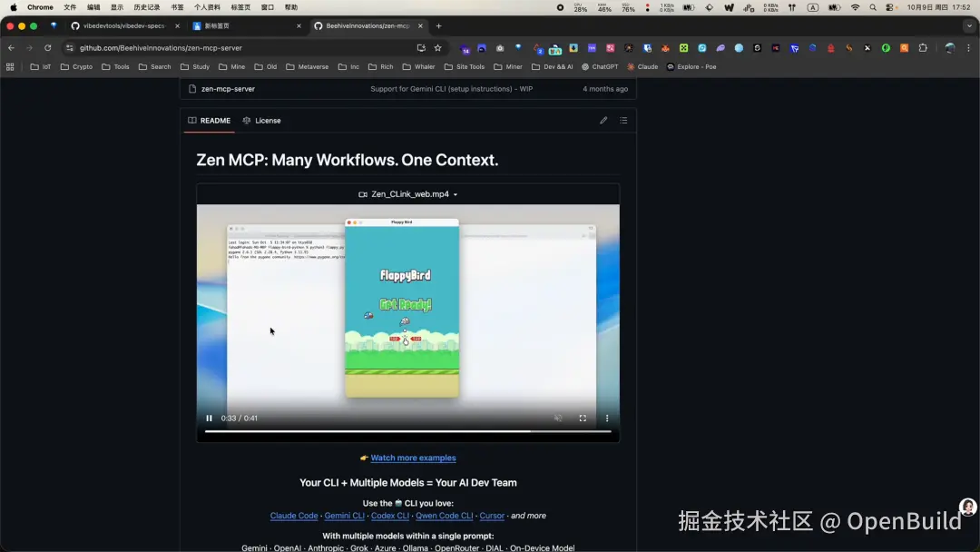Open the Chrome profile avatar
980x552 pixels.
click(949, 47)
